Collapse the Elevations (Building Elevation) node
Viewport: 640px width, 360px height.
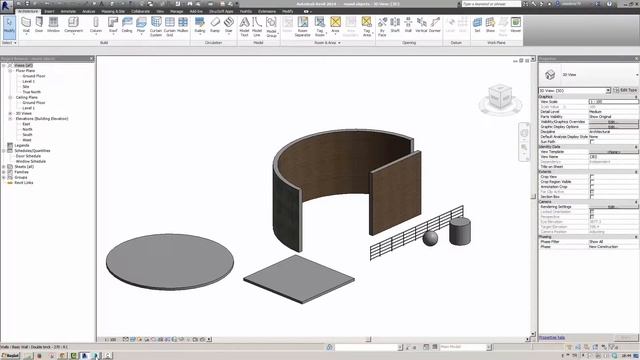(x=10, y=119)
